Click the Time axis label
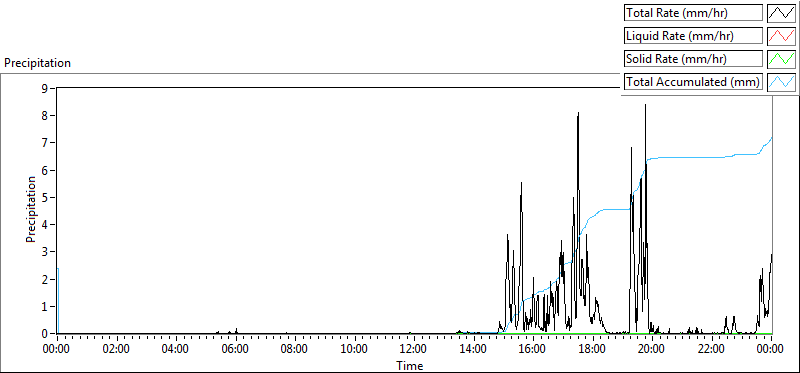Screen dimensions: 800x373 (x=410, y=365)
